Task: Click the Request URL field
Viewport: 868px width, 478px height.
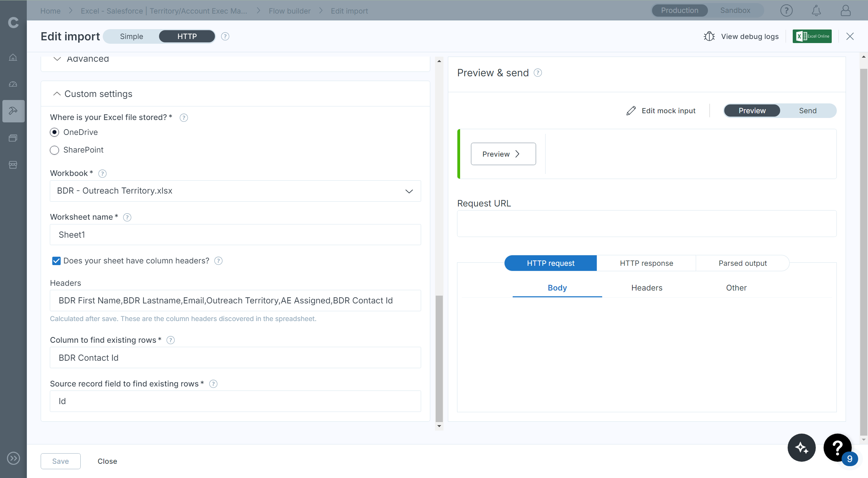Action: click(647, 224)
